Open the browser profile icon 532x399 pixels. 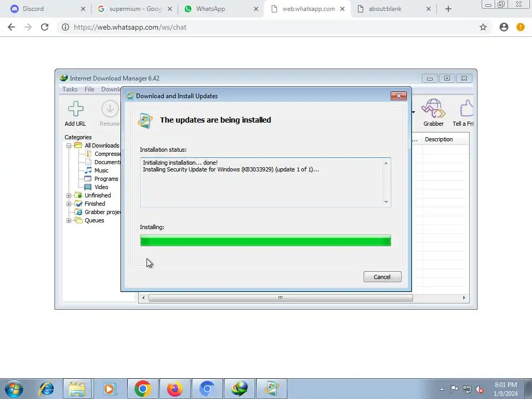tap(504, 27)
